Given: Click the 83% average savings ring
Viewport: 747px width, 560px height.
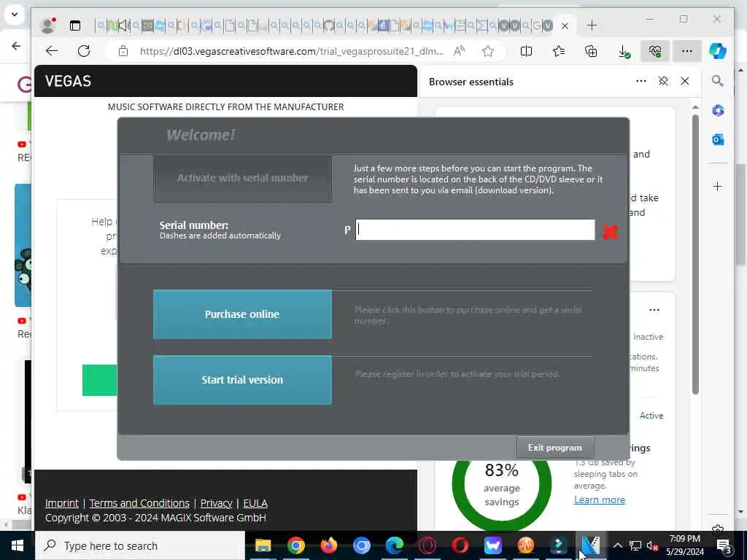Looking at the screenshot, I should click(x=501, y=485).
